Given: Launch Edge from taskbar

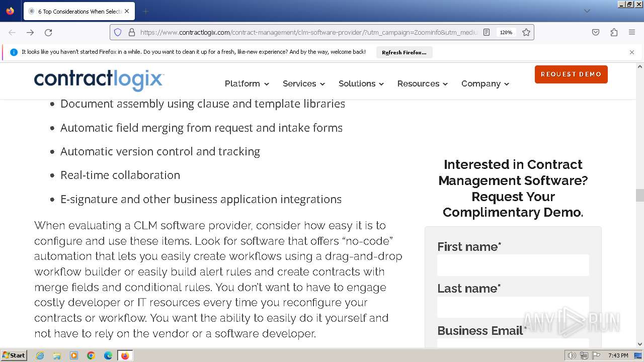Looking at the screenshot, I should click(x=108, y=355).
